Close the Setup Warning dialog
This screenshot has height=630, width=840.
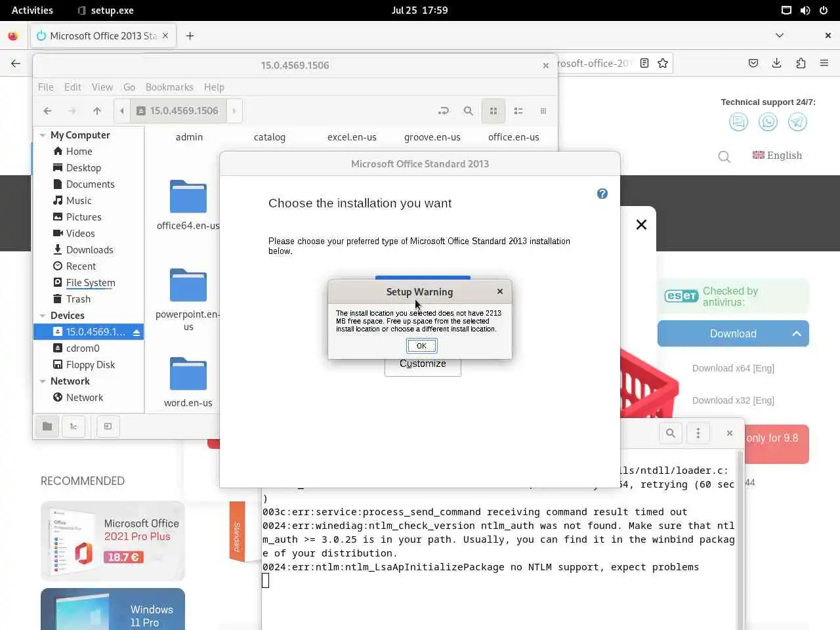pos(500,291)
